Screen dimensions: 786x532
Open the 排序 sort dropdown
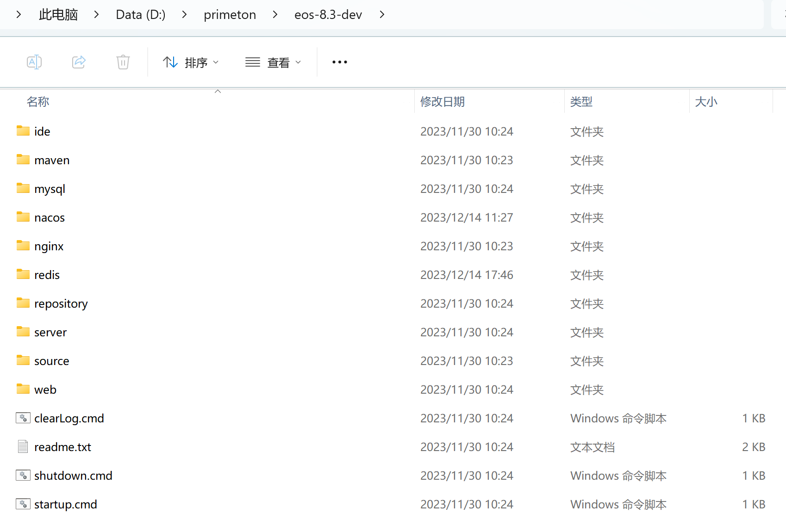pyautogui.click(x=191, y=62)
